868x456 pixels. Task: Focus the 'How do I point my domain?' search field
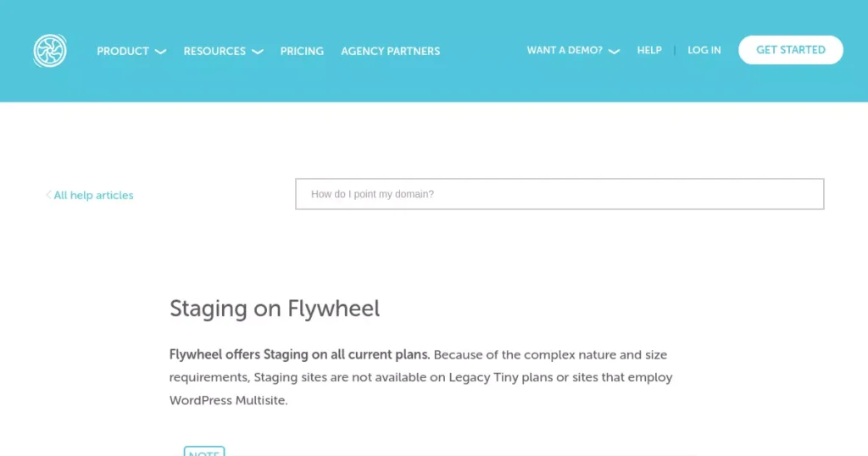pos(559,194)
